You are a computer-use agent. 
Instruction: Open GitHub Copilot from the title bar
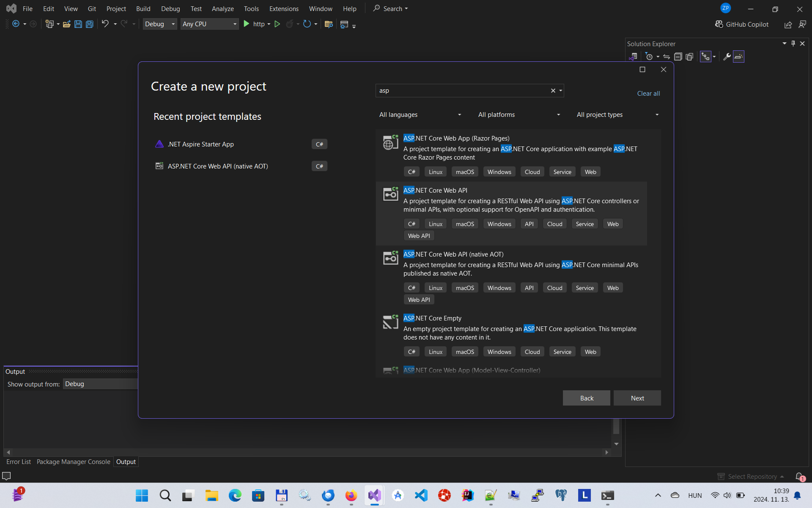[742, 24]
